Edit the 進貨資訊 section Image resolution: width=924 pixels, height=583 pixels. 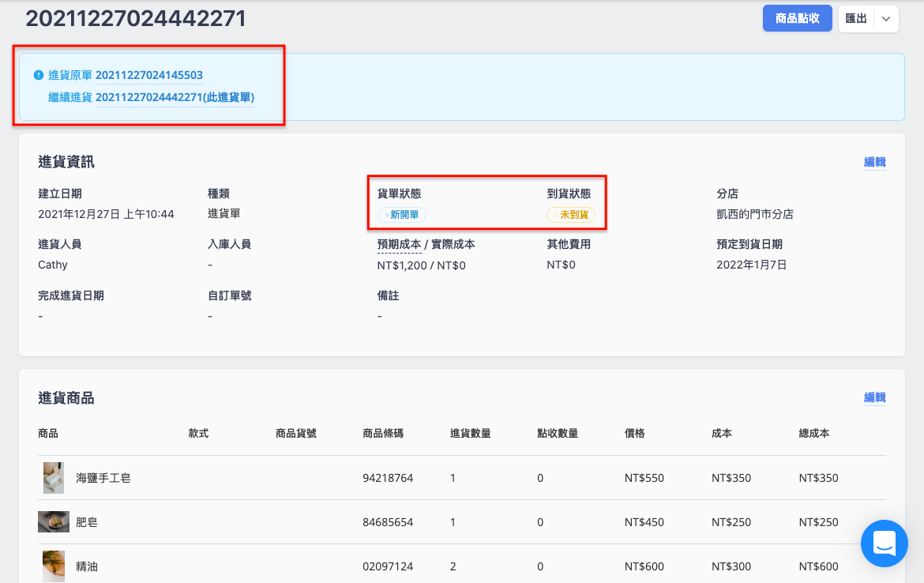click(874, 161)
